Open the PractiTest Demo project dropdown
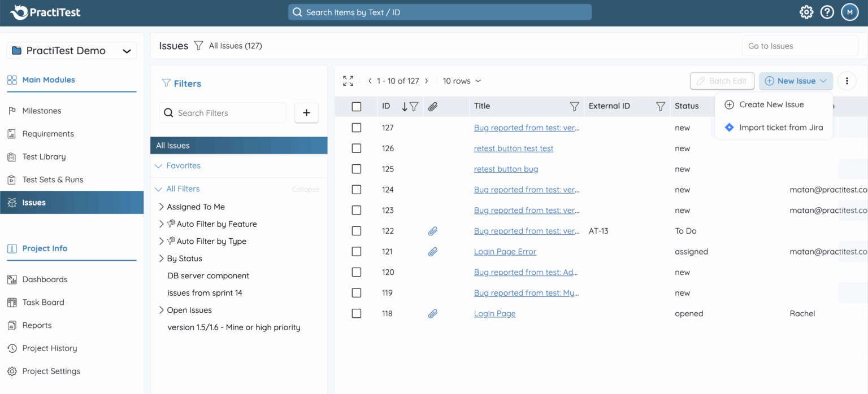868x394 pixels. 72,51
